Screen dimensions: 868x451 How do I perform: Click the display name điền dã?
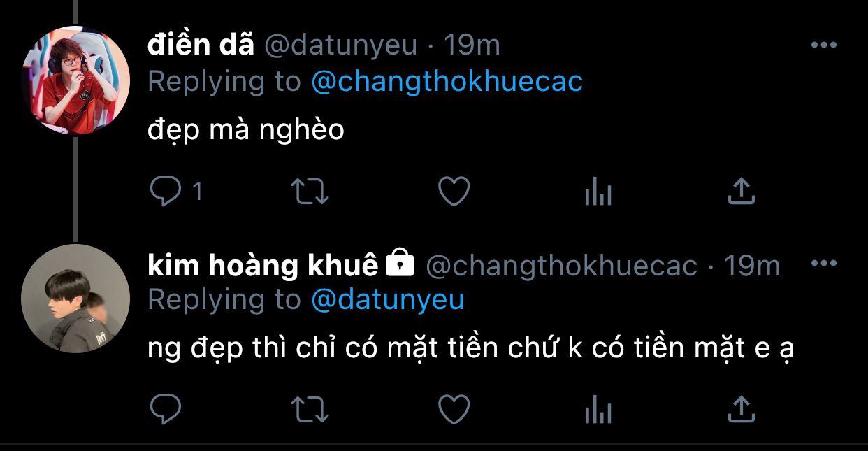[x=200, y=45]
